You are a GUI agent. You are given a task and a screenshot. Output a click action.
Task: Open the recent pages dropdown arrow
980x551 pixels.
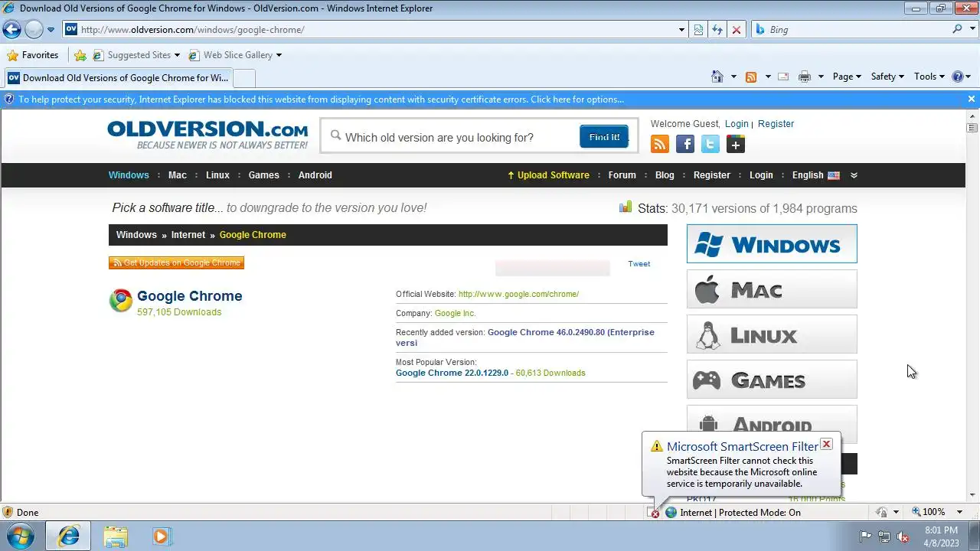(x=51, y=30)
